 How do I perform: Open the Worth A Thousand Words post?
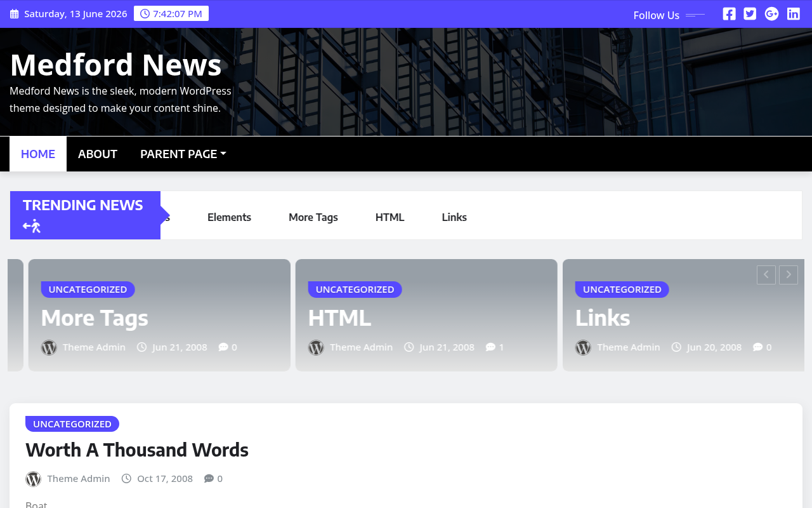[x=137, y=450]
